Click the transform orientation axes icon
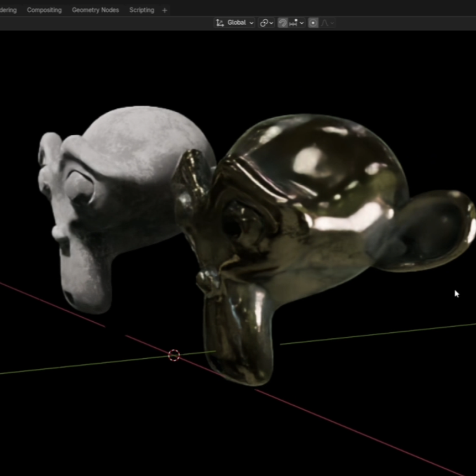 point(220,23)
